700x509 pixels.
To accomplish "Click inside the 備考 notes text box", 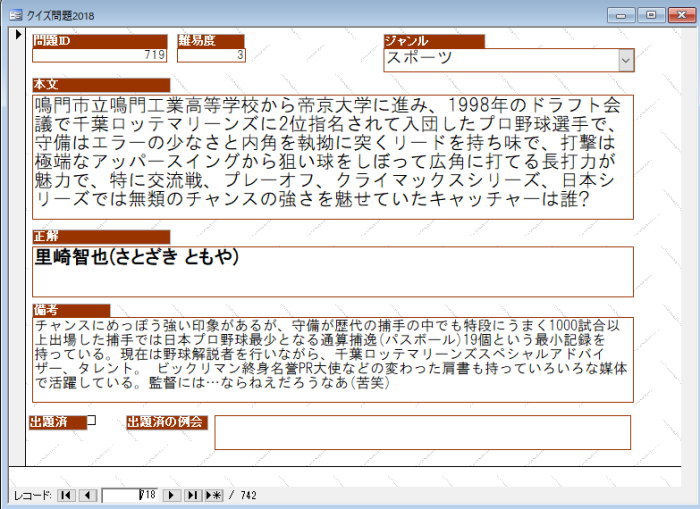I will tap(333, 360).
